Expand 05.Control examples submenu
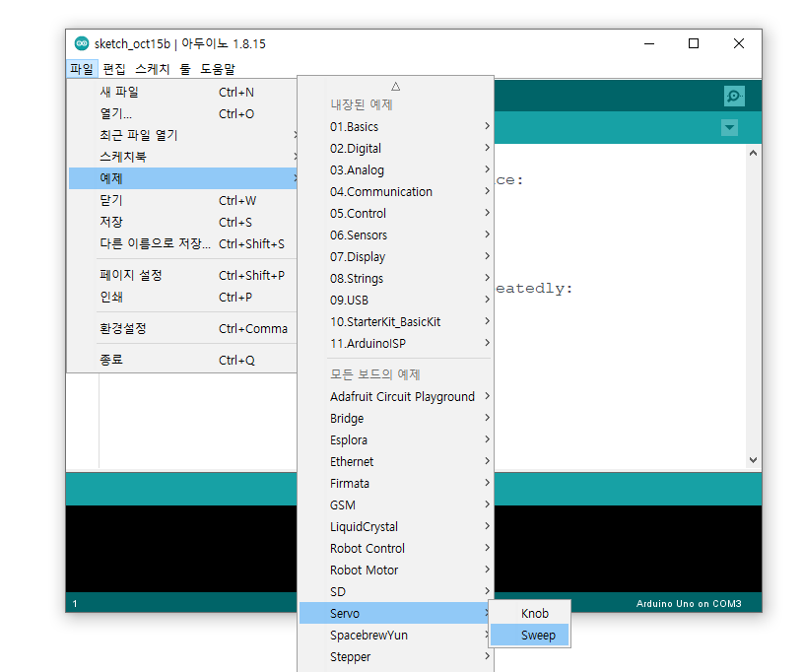 point(396,213)
